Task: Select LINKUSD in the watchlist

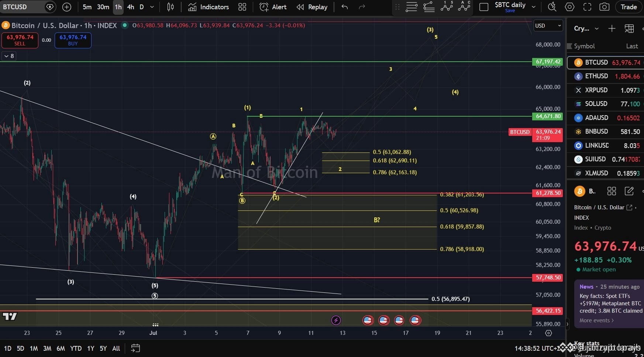Action: [x=606, y=145]
